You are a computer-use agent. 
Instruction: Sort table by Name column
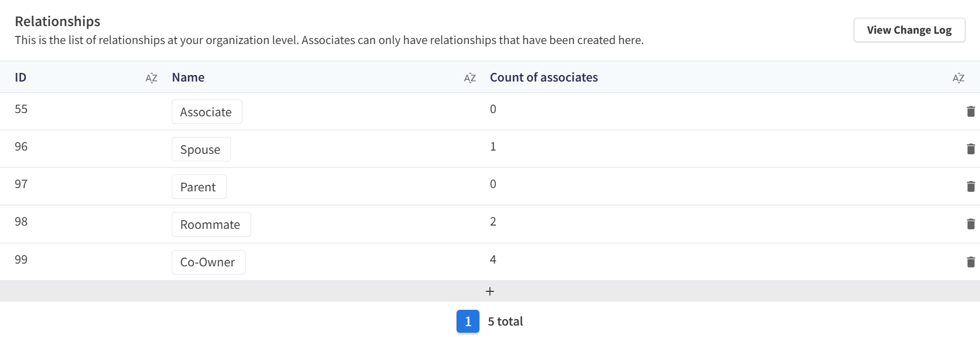click(x=470, y=78)
